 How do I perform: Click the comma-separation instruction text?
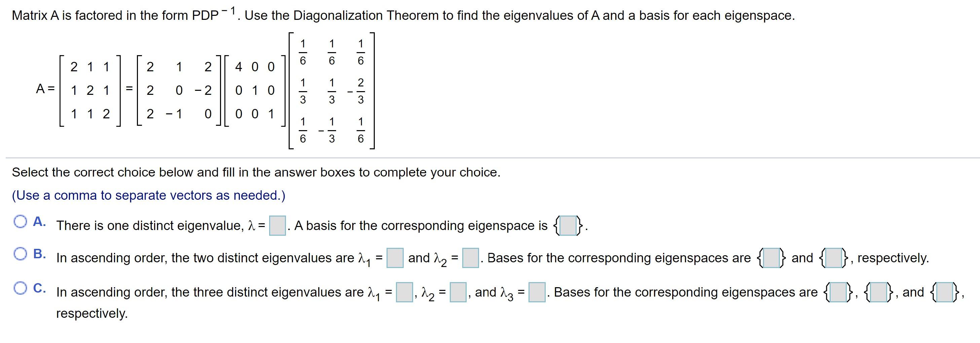[x=148, y=195]
